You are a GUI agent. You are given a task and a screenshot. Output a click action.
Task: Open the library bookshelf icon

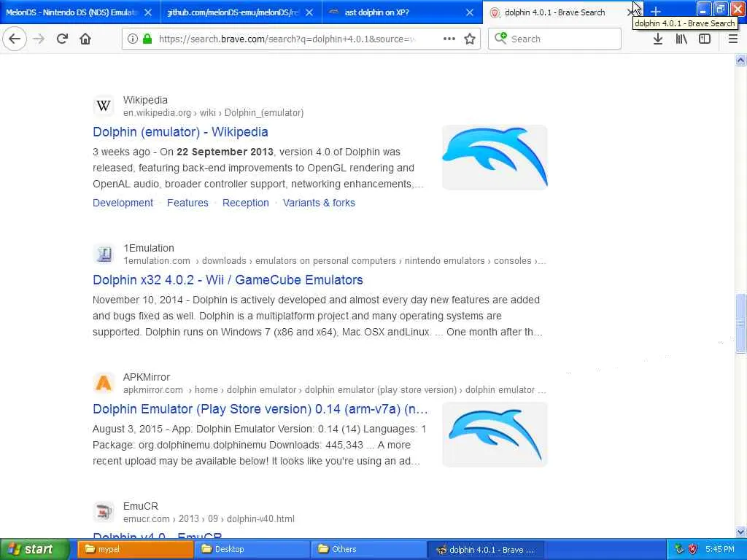[681, 39]
